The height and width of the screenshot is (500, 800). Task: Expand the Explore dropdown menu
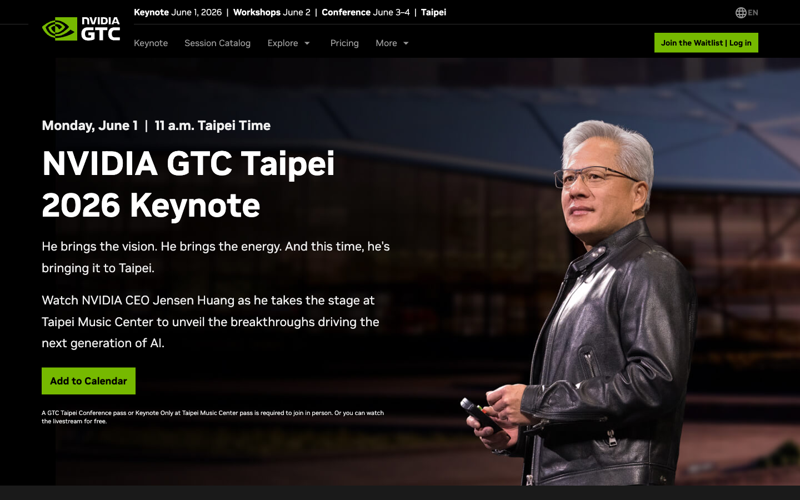[289, 43]
